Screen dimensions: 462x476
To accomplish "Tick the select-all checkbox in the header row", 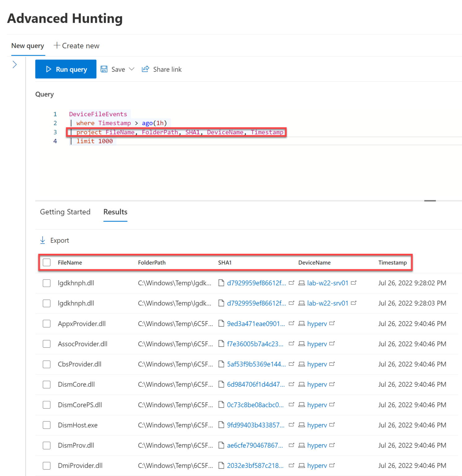I will [47, 262].
